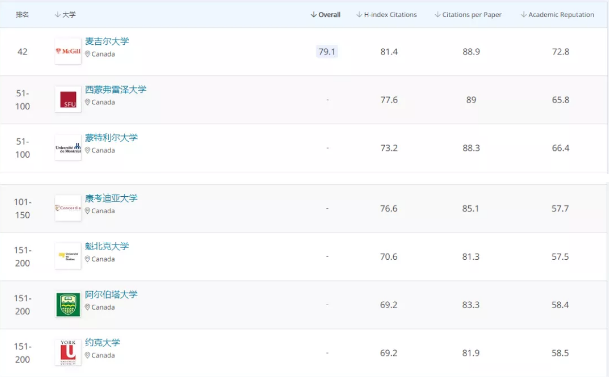Click Canada location under 蒙特利尔大学
The width and height of the screenshot is (609, 377).
[x=100, y=150]
